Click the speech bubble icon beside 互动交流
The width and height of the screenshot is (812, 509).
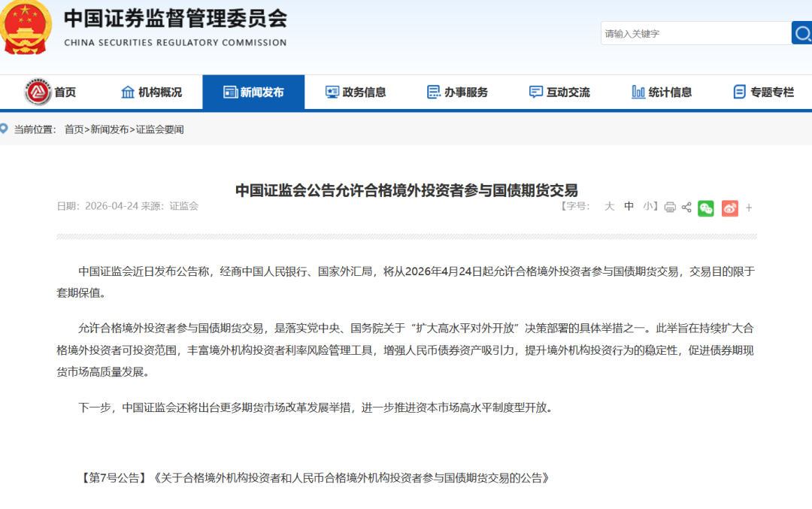(x=535, y=92)
